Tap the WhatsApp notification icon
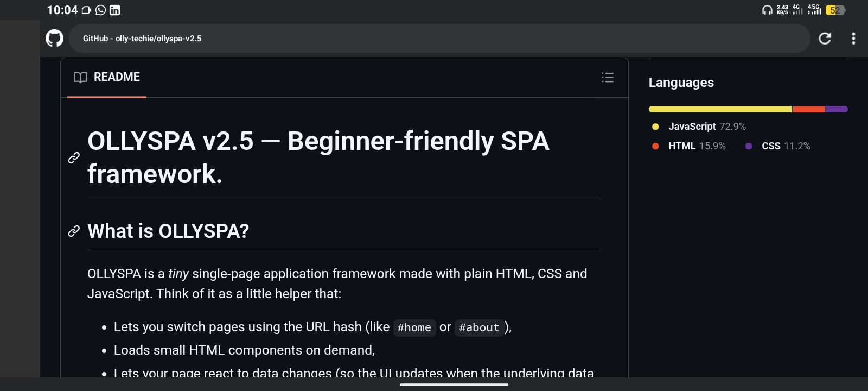868x391 pixels. pyautogui.click(x=101, y=10)
